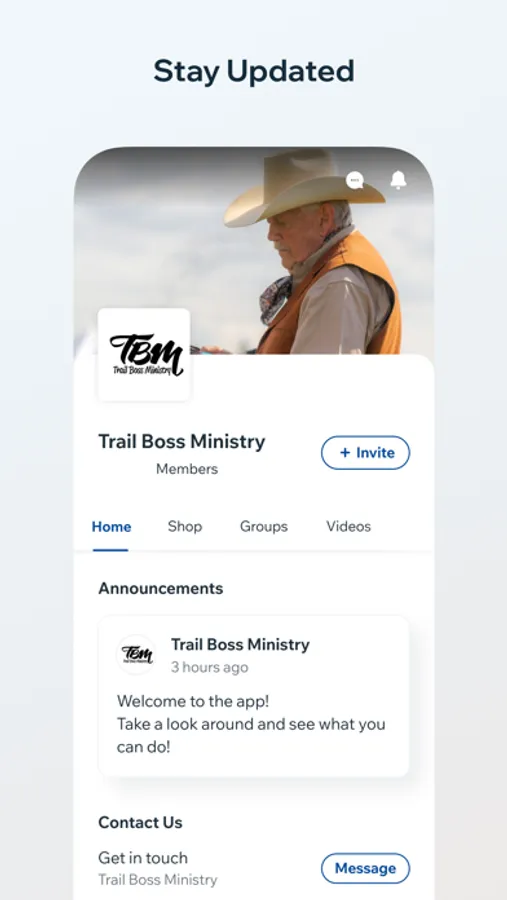Open the Members list link
This screenshot has height=900, width=507.
[x=187, y=469]
